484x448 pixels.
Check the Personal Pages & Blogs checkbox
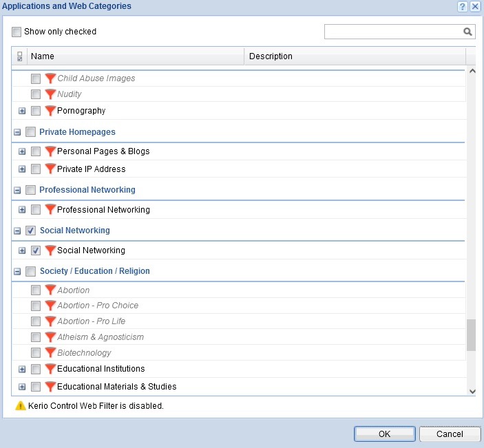[36, 151]
